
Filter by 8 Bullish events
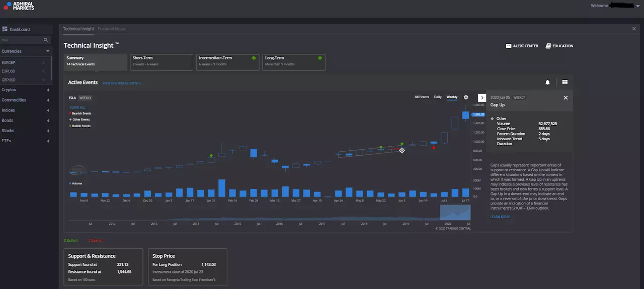71,241
